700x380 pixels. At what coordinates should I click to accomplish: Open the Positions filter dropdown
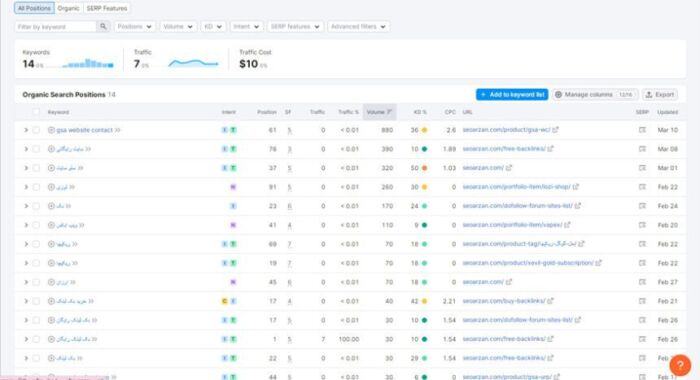coord(134,27)
